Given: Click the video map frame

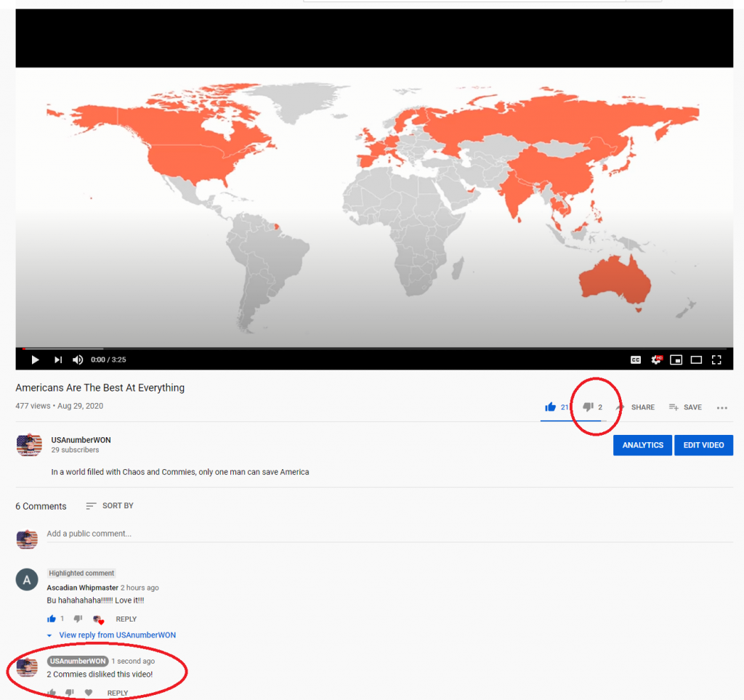Looking at the screenshot, I should pos(374,207).
